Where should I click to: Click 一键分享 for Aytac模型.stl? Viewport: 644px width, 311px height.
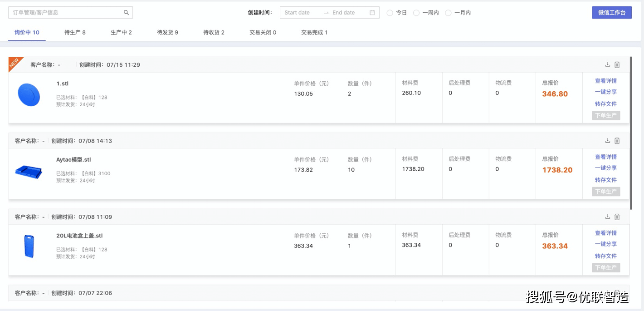[x=606, y=168]
